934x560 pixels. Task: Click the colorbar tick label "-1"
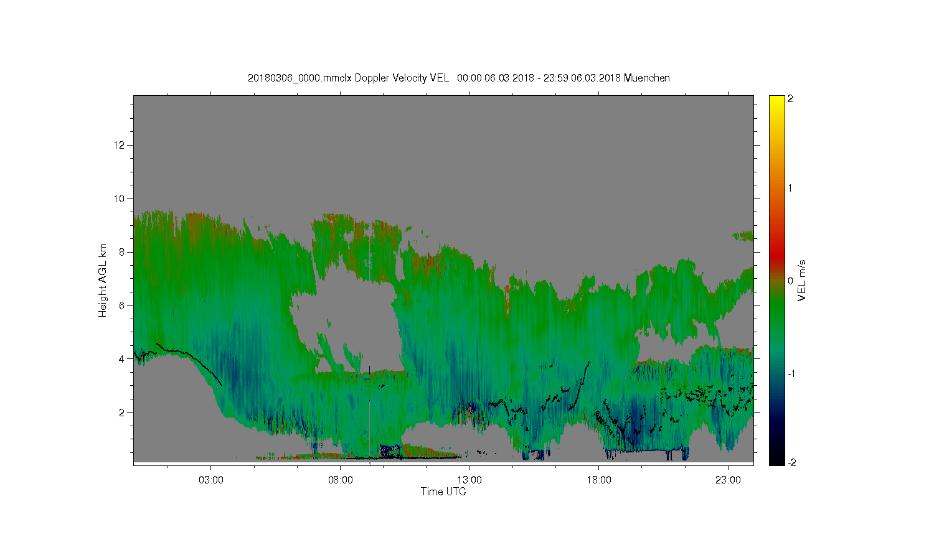click(791, 373)
